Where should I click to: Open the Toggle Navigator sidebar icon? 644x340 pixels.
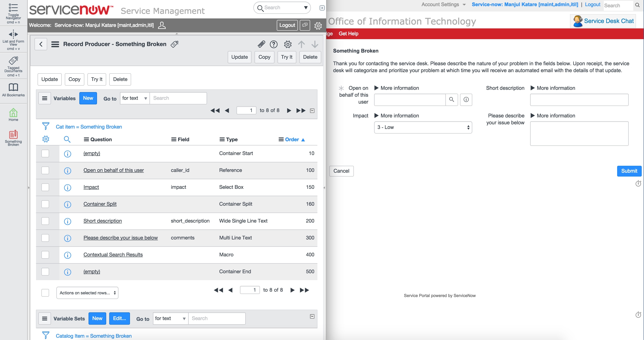point(13,7)
